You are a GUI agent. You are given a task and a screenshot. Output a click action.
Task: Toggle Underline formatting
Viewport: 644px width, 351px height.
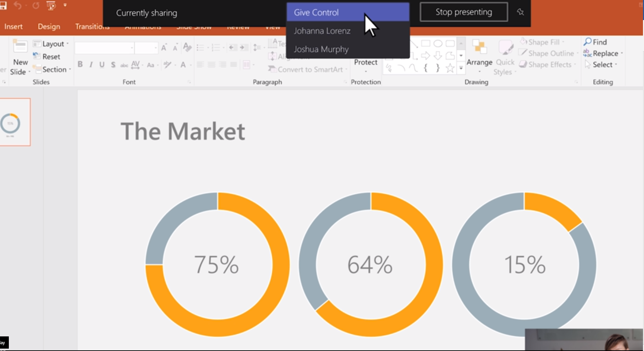coord(102,65)
